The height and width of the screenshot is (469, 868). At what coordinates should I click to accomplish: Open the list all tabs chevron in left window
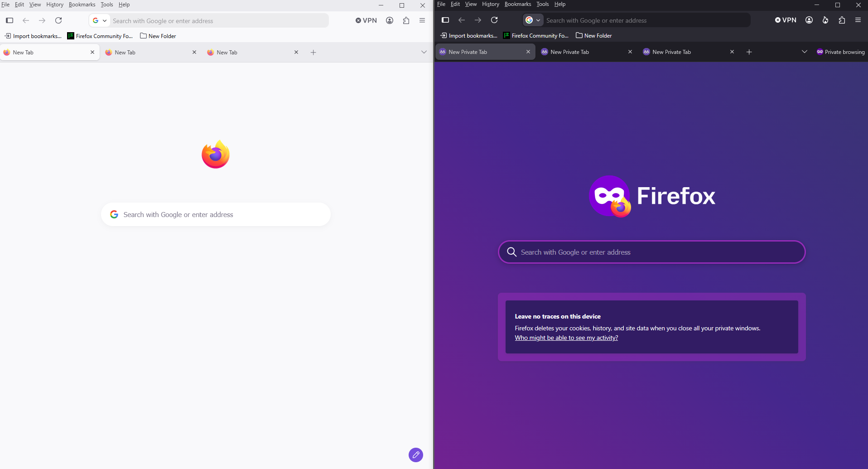(424, 52)
